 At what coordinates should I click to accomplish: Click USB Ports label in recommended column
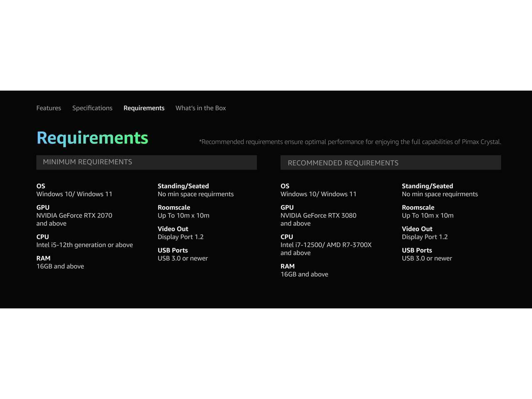click(x=417, y=250)
